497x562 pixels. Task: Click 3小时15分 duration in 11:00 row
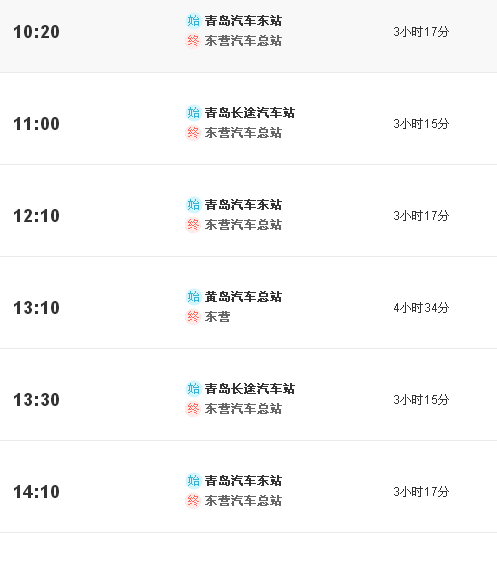pos(421,124)
